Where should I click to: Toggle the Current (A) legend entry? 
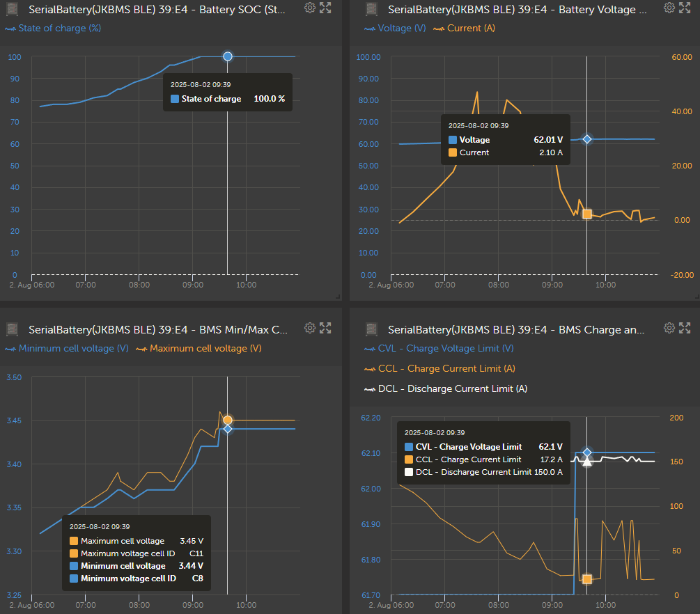[x=468, y=29]
